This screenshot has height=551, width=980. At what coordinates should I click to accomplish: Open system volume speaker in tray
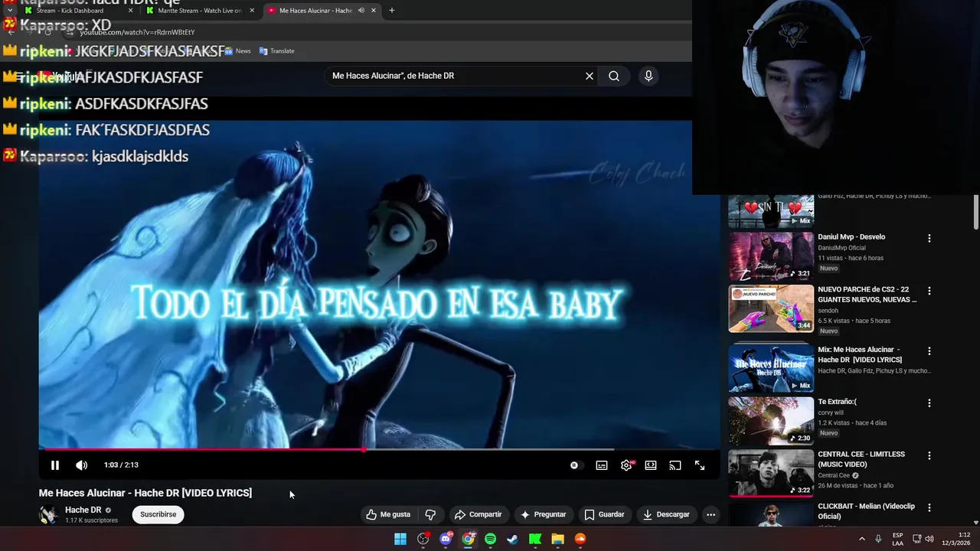929,539
